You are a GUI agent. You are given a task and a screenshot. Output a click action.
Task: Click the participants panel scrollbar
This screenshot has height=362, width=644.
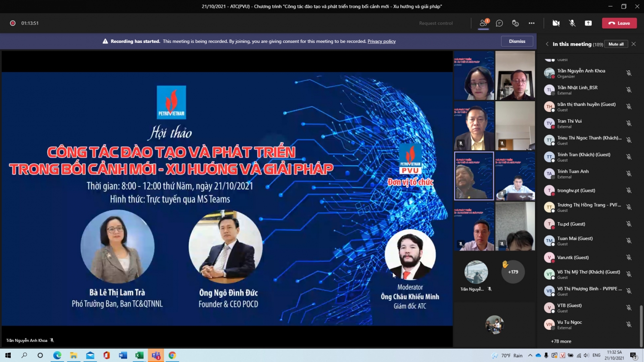pyautogui.click(x=641, y=326)
